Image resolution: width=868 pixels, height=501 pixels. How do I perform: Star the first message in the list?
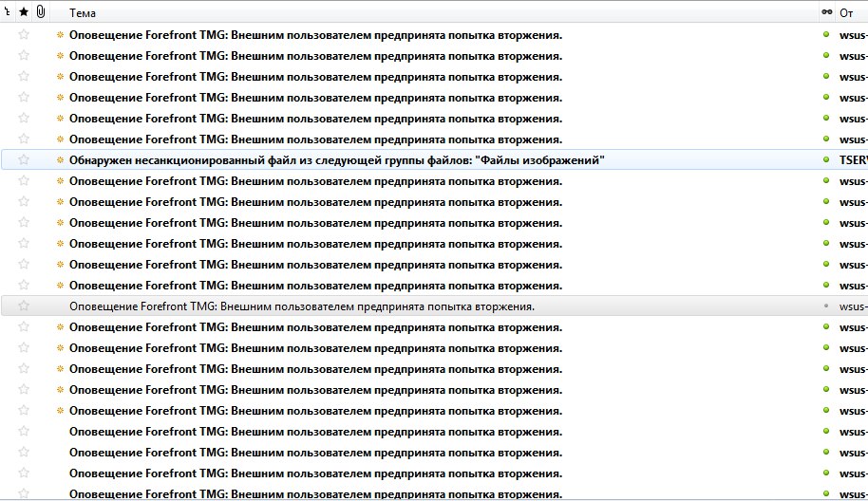24,35
